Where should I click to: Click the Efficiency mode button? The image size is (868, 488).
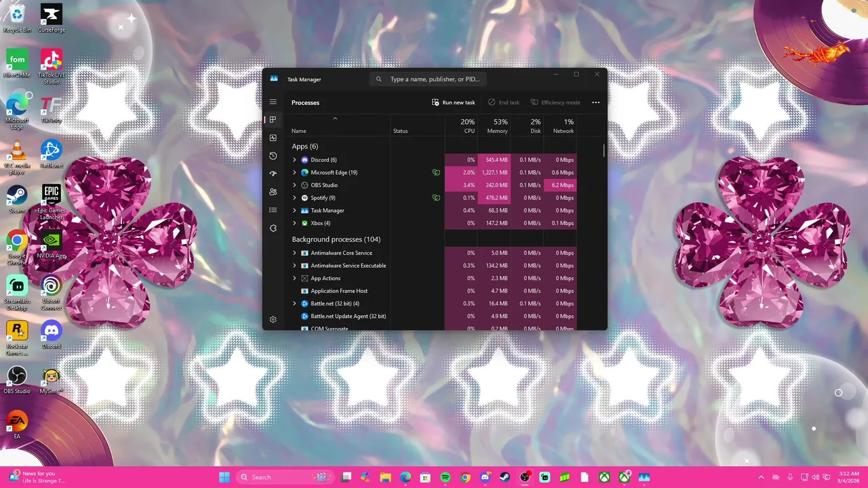tap(555, 102)
